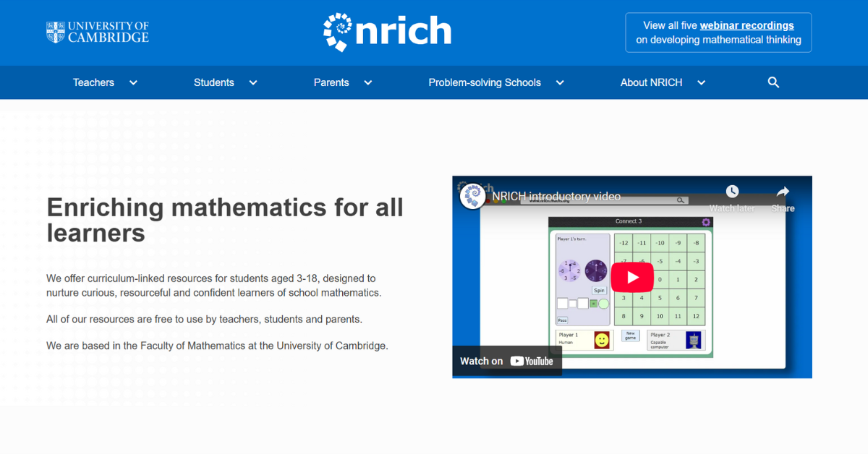
Task: Open the About NRICH menu
Action: click(x=651, y=82)
